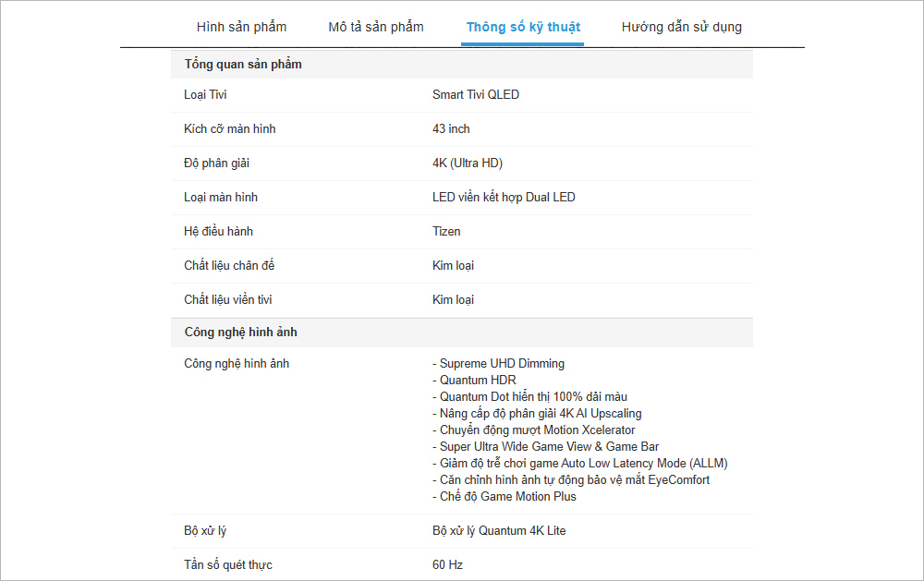Viewport: 924px width, 581px height.
Task: Click the Chất liệu chân đế label
Action: pos(229,266)
